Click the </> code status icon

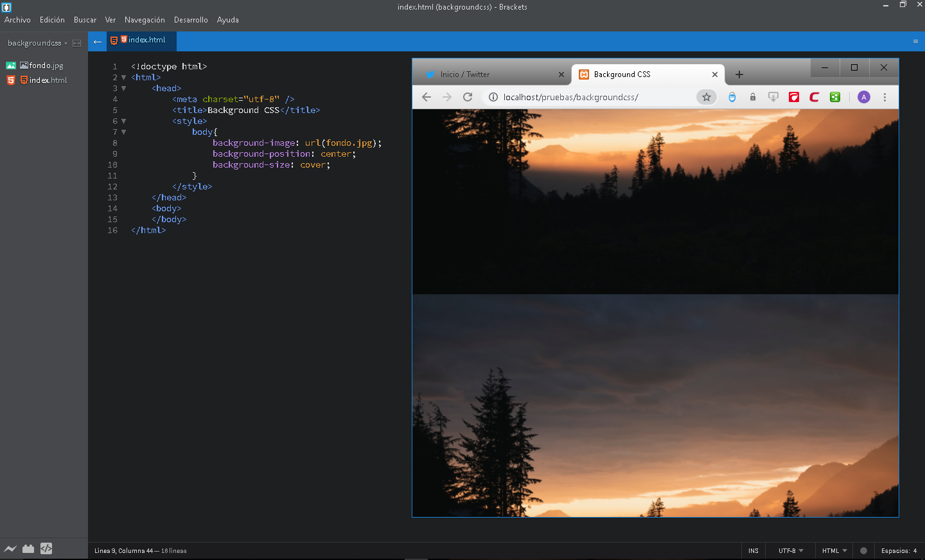click(x=46, y=548)
